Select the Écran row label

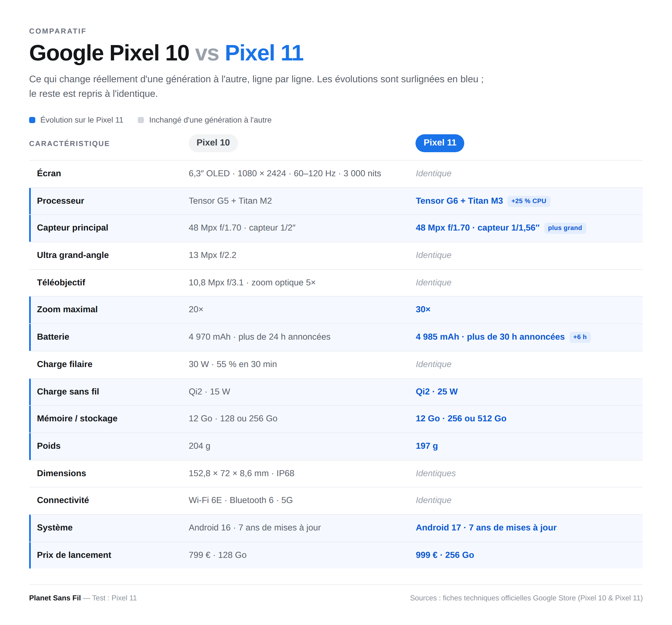coord(49,173)
